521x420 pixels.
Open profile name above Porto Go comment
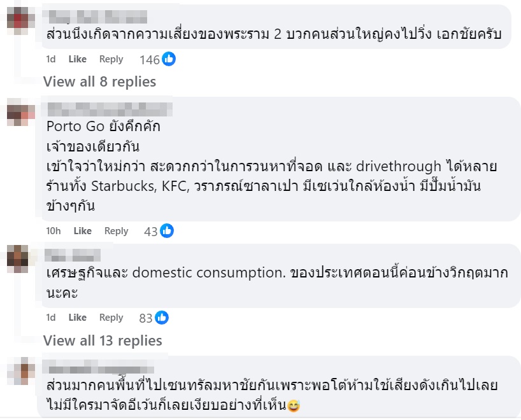(x=110, y=108)
